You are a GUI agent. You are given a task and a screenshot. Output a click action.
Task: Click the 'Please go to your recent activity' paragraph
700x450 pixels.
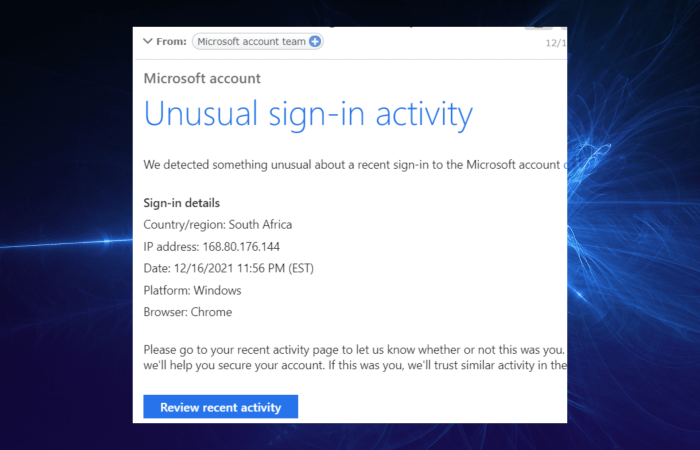[x=354, y=350]
